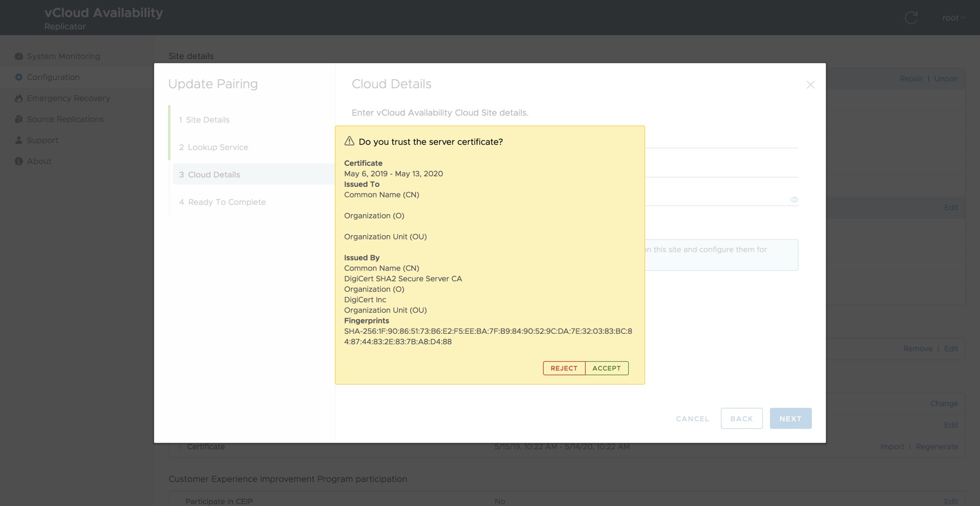The image size is (980, 506).
Task: Select the Site Details wizard step
Action: [208, 120]
